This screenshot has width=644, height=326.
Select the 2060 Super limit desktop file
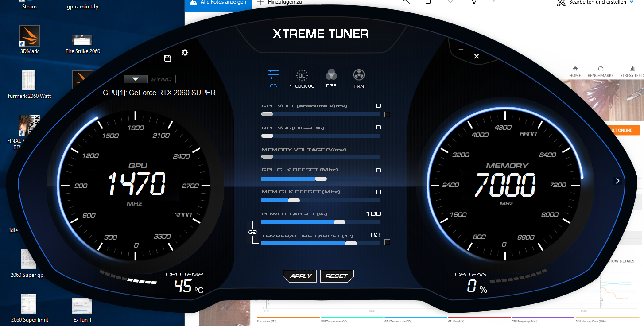[x=30, y=308]
